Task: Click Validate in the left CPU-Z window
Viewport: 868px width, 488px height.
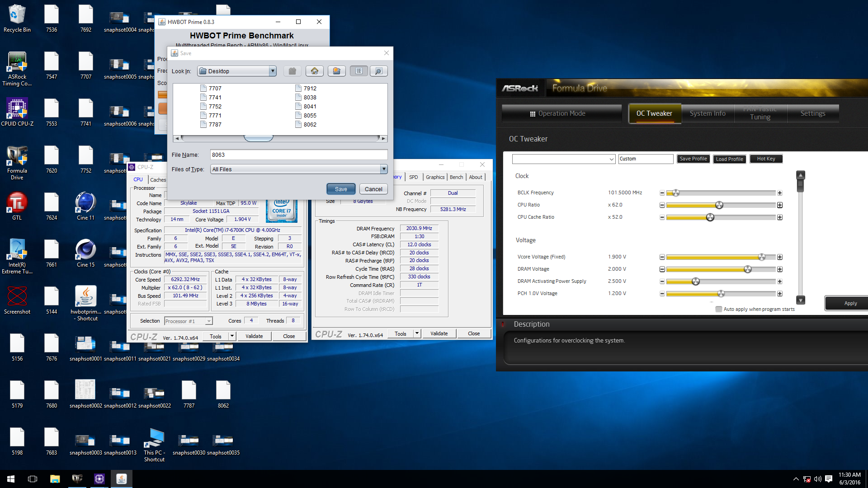Action: click(254, 336)
